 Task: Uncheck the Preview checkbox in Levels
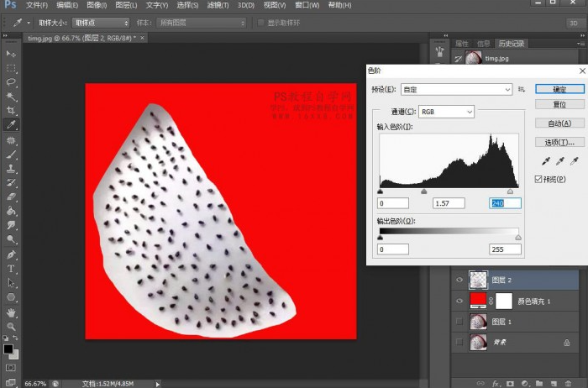point(539,179)
